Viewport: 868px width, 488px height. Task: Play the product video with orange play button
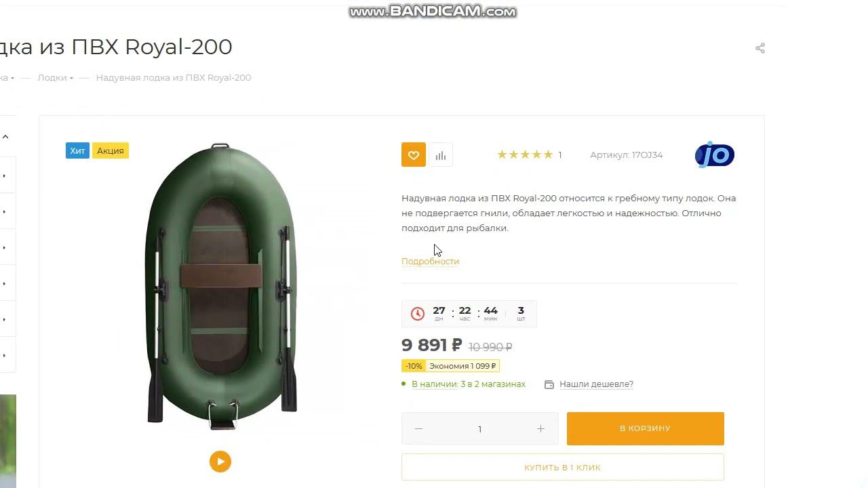pyautogui.click(x=220, y=462)
